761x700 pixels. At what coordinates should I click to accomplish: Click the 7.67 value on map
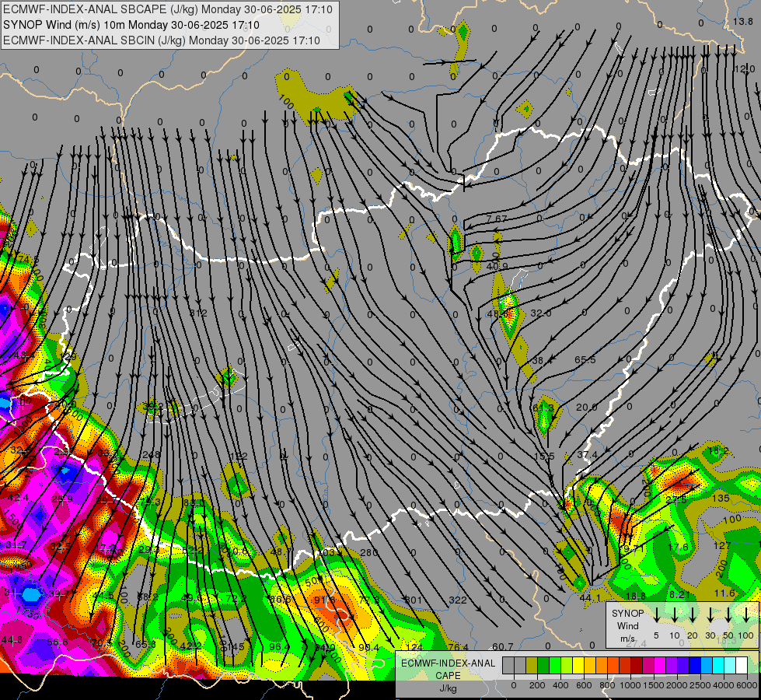tap(497, 219)
